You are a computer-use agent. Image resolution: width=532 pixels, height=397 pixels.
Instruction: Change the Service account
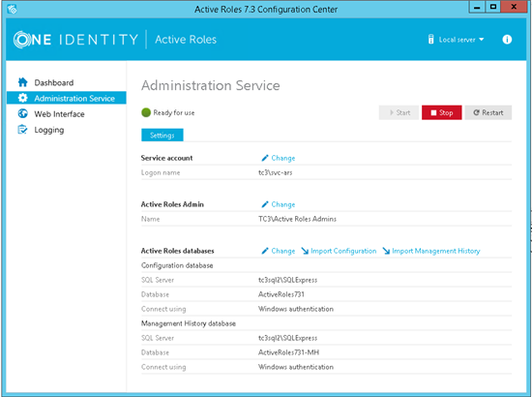coord(282,158)
